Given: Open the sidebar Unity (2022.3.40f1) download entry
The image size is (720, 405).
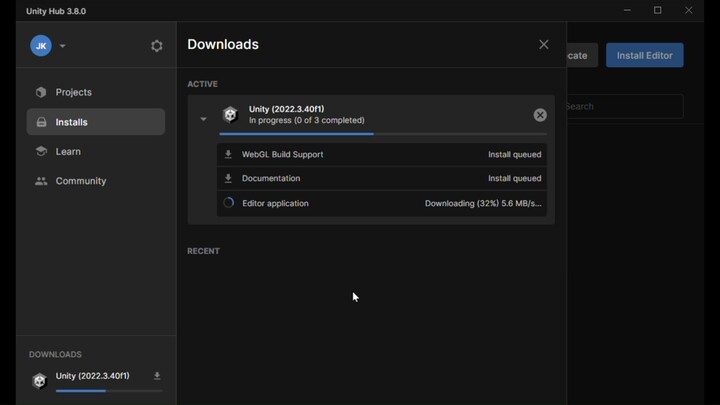Looking at the screenshot, I should point(96,381).
